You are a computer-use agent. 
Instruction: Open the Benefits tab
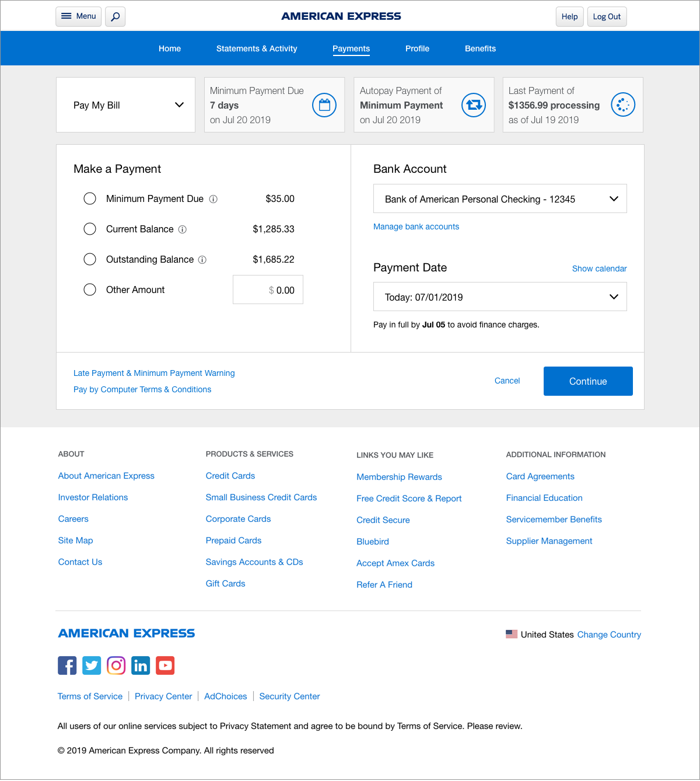(x=480, y=48)
